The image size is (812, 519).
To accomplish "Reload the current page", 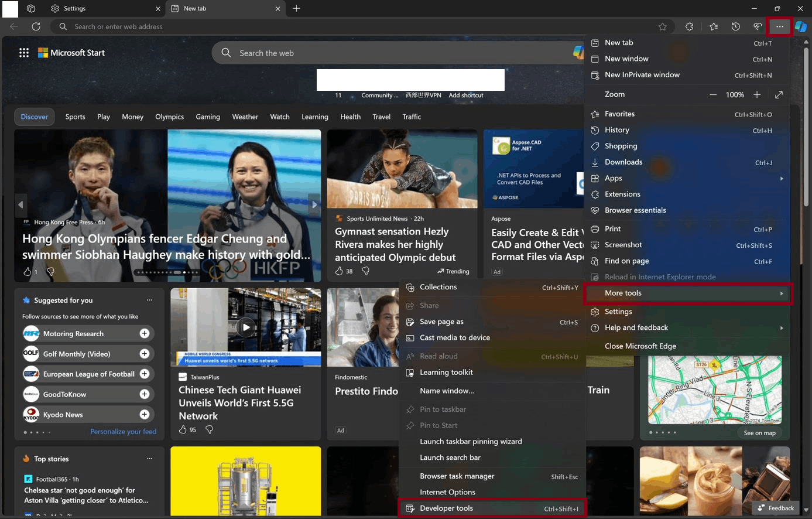I will pos(36,26).
